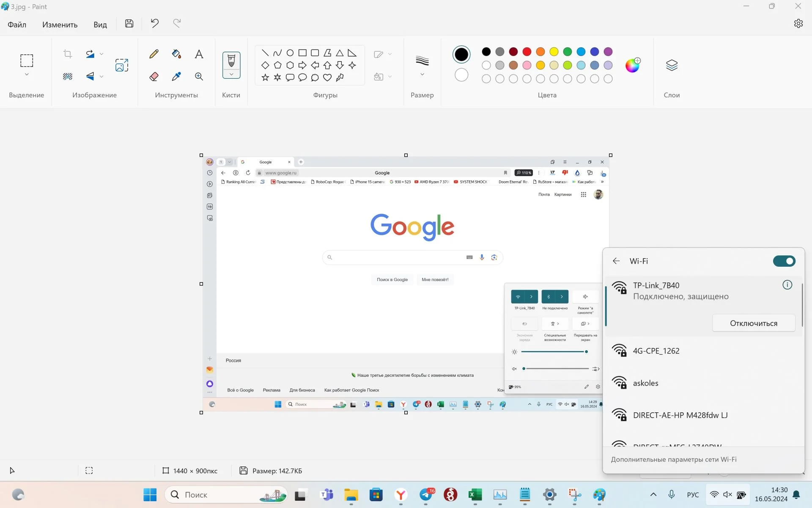The height and width of the screenshot is (508, 812).
Task: Select the red color swatch
Action: (527, 52)
